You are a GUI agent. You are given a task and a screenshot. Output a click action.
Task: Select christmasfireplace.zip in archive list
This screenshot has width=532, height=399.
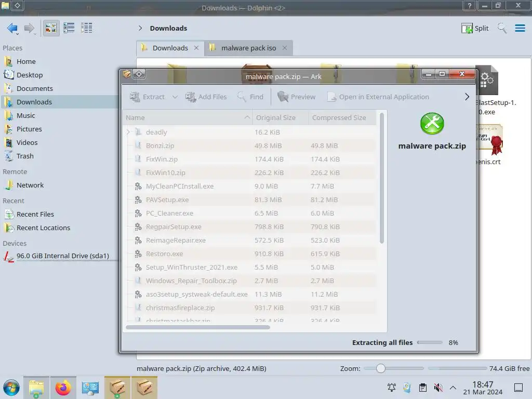(250, 308)
